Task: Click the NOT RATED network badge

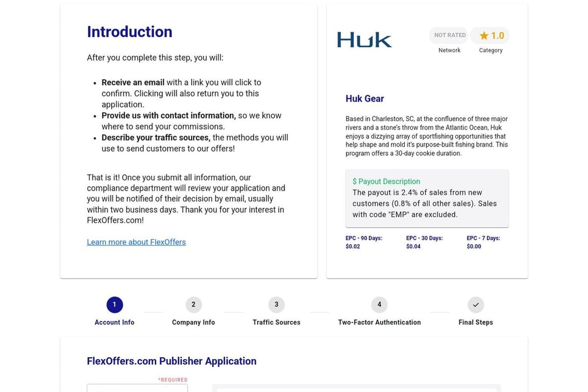Action: point(450,35)
